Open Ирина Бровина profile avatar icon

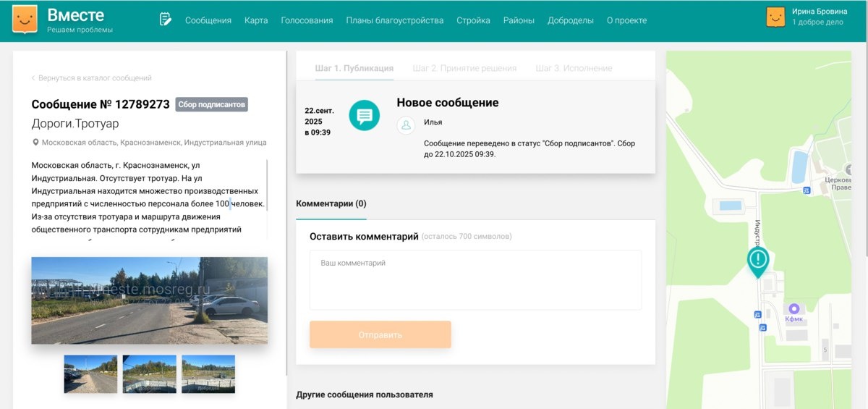775,17
